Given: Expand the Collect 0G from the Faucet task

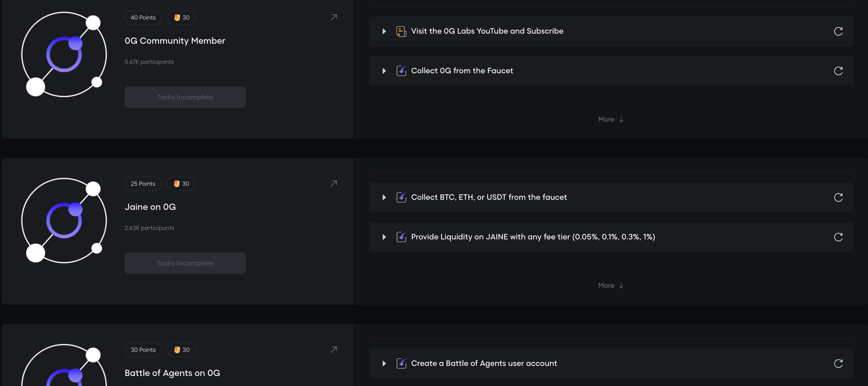Looking at the screenshot, I should pos(384,71).
